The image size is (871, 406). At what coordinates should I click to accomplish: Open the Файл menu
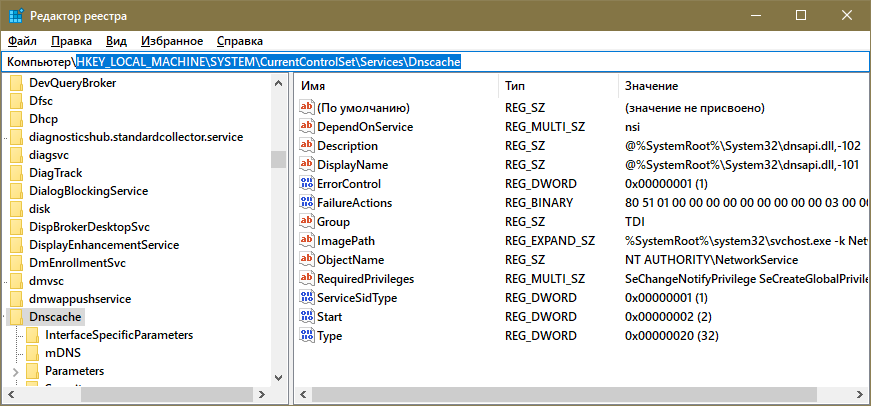[21, 41]
